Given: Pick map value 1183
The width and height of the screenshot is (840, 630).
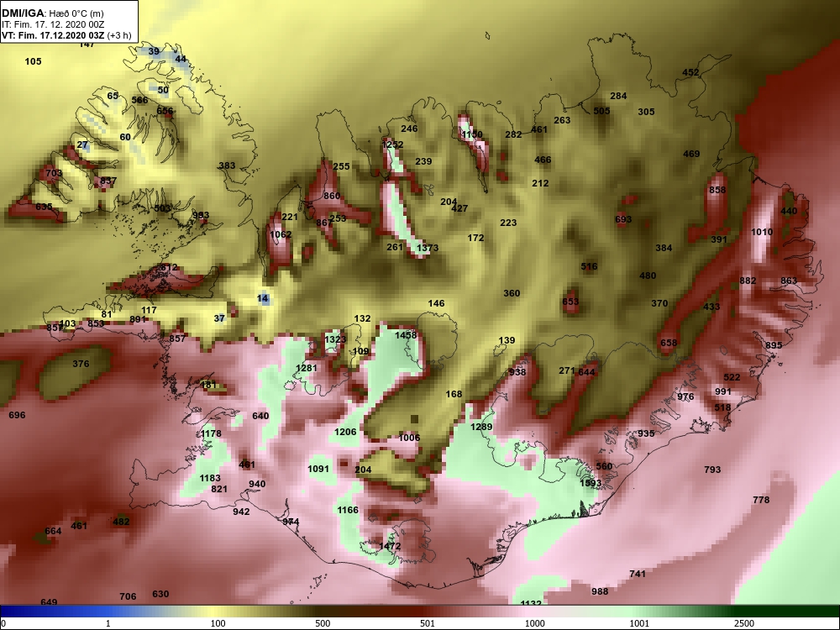Looking at the screenshot, I should pos(210,478).
